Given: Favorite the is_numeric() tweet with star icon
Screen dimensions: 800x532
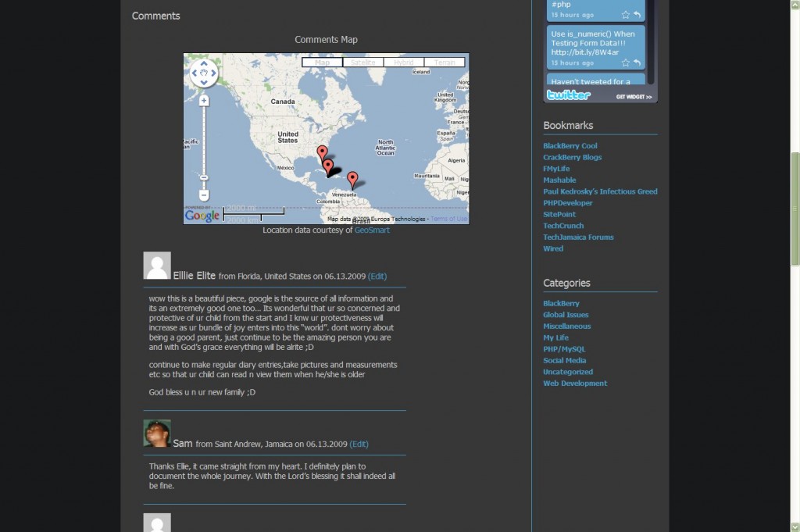Looking at the screenshot, I should [x=625, y=62].
